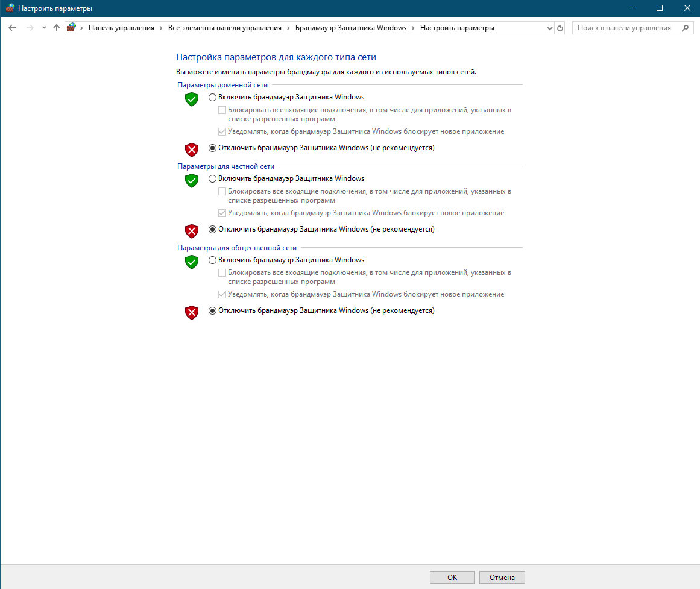
Task: Maximize the Настроить параметры window
Action: coord(660,8)
